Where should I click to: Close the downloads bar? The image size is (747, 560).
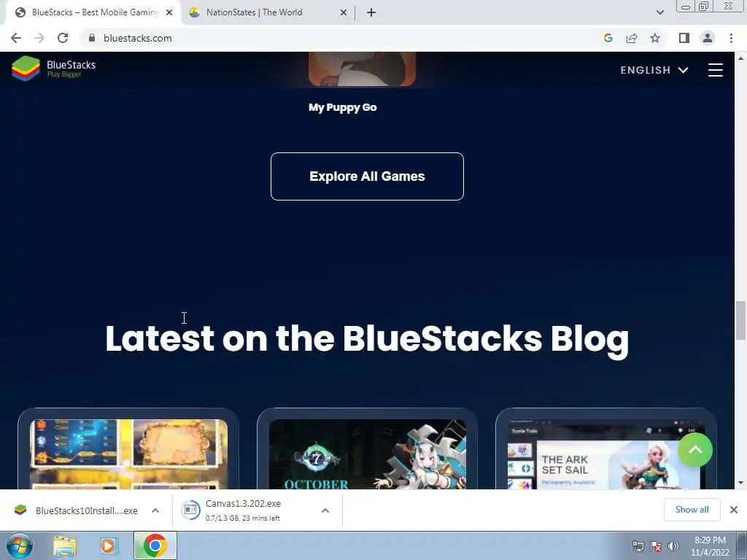(x=734, y=510)
